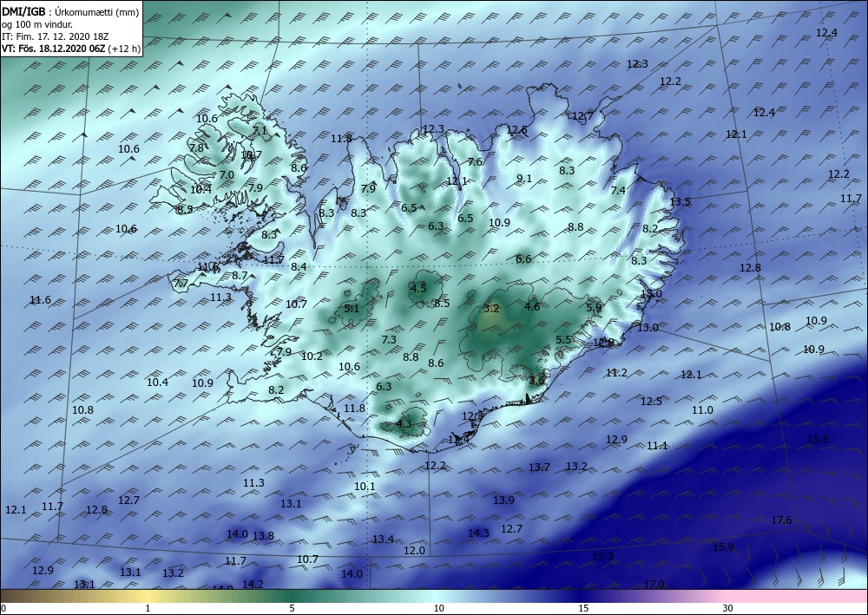Click the 4.5 value on the map
Viewport: 868px width, 615px height.
coord(418,288)
